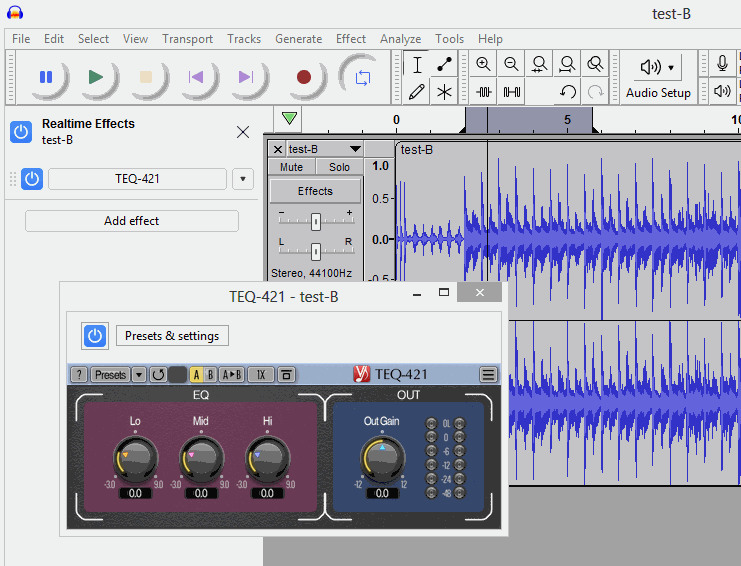Open the Help menu
This screenshot has height=566, width=741.
click(x=490, y=39)
